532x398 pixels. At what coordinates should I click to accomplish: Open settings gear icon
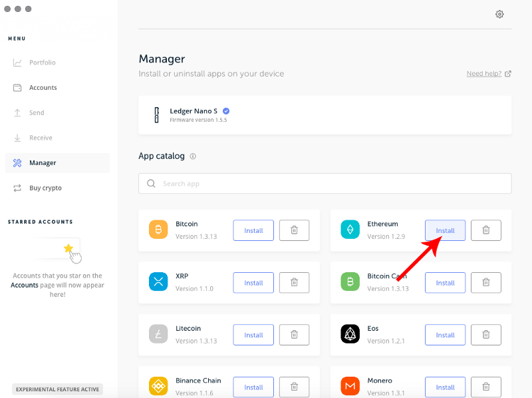[499, 14]
